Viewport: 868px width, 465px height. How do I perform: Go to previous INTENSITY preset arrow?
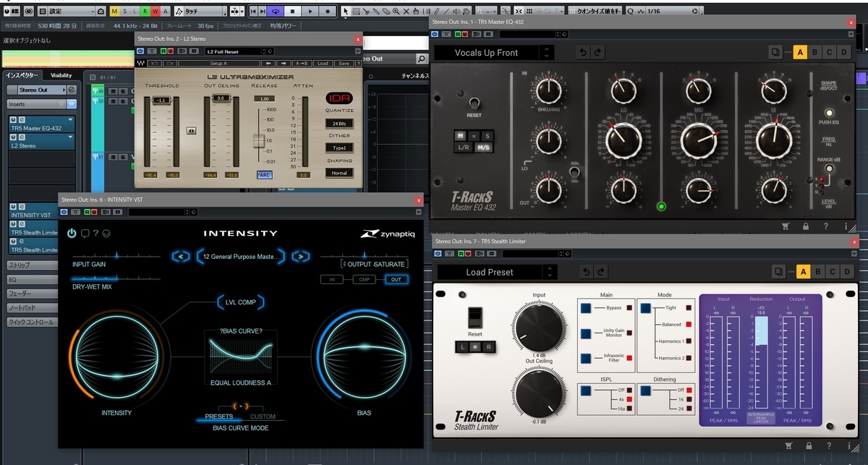click(182, 256)
